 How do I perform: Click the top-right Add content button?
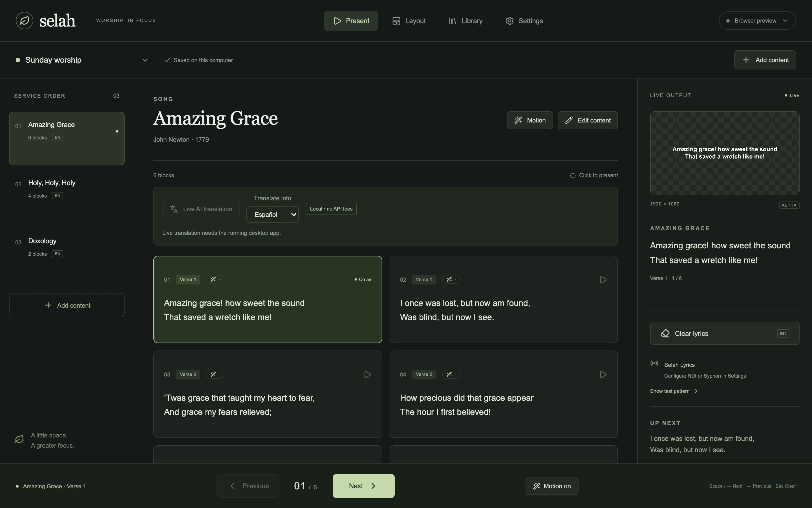coord(765,60)
